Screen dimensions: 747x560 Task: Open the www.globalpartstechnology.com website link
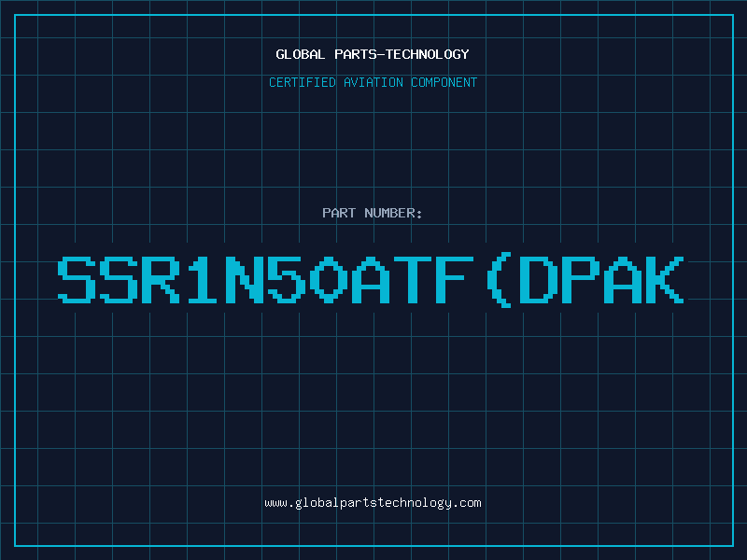pyautogui.click(x=373, y=502)
